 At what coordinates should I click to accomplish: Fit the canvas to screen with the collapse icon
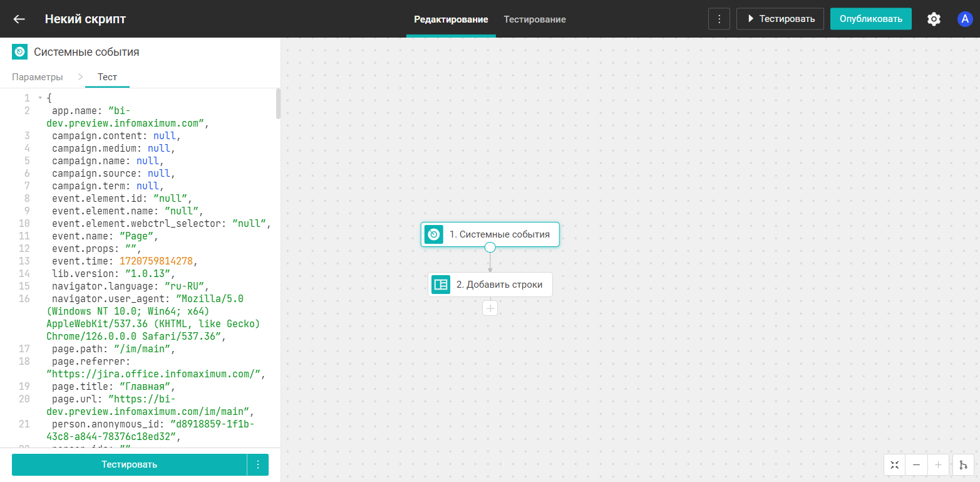[894, 465]
